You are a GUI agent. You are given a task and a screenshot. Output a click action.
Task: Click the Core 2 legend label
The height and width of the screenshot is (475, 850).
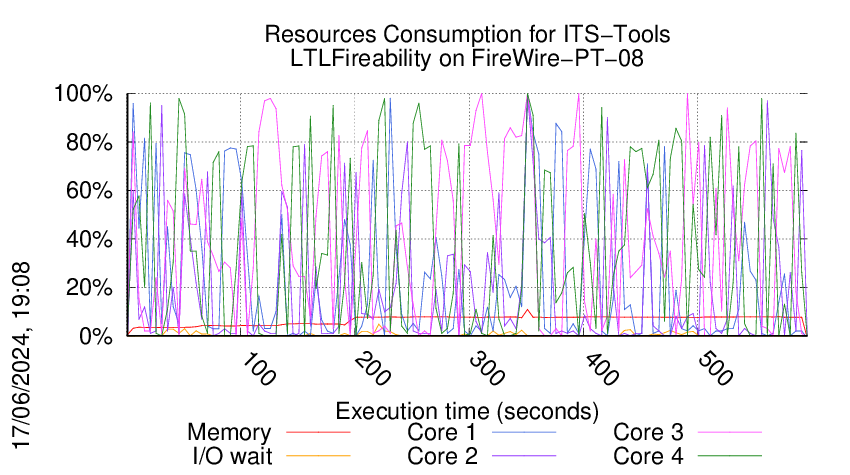[442, 456]
